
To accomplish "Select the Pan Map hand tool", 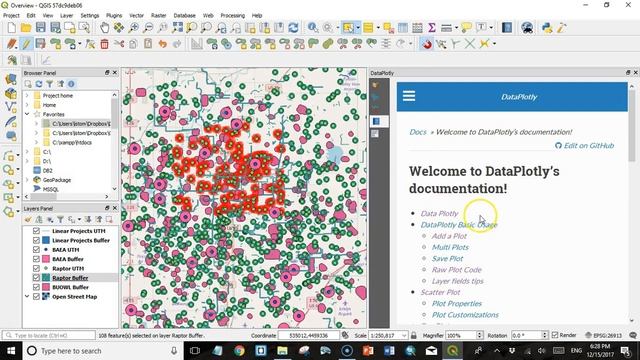I will coord(104,28).
